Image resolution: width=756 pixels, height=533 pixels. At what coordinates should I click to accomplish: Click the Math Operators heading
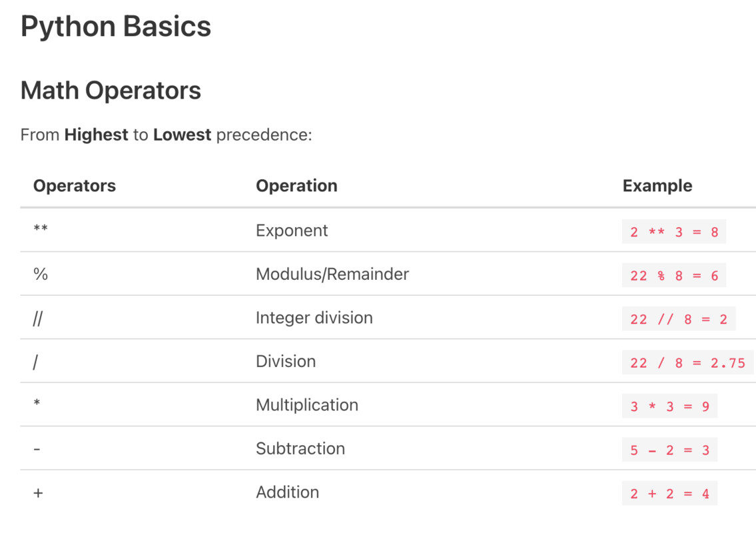(111, 91)
